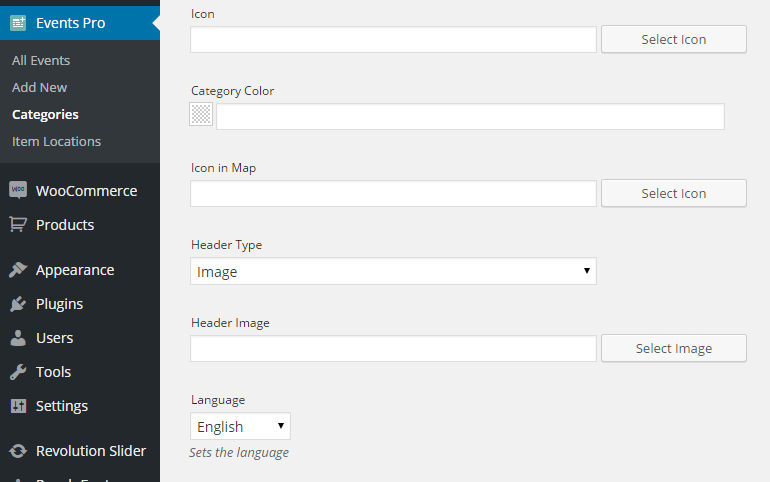Click the Products cart icon

(18, 224)
